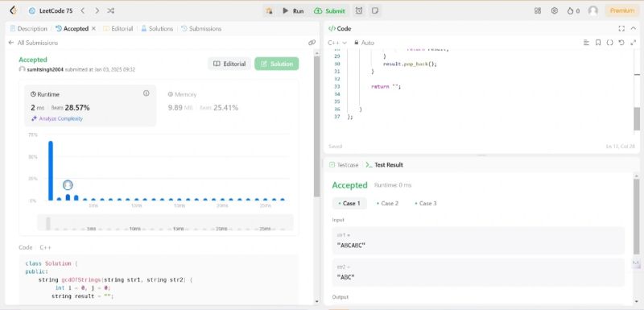Viewport: 644px width, 310px height.
Task: Close the Accepted tab
Action: click(x=93, y=28)
